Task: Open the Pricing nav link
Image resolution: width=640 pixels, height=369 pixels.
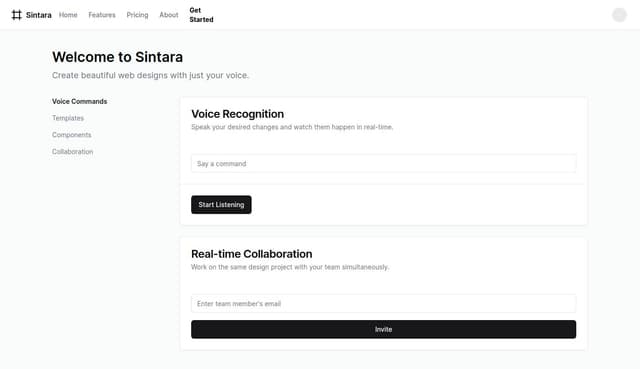Action: point(138,15)
